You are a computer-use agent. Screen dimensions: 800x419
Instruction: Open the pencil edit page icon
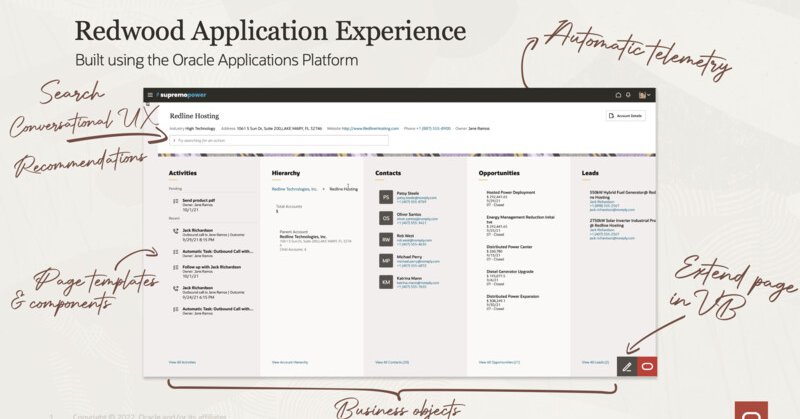[x=627, y=366]
